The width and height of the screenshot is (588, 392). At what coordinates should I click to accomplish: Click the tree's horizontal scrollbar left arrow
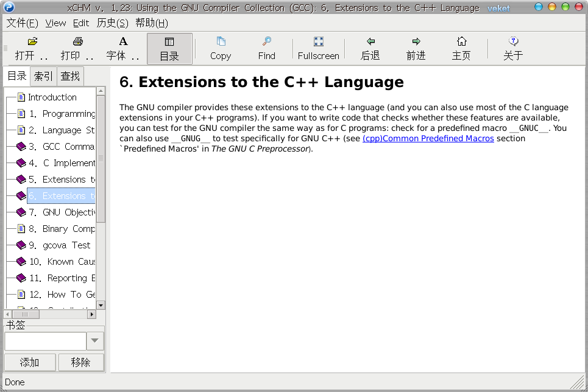[x=8, y=315]
